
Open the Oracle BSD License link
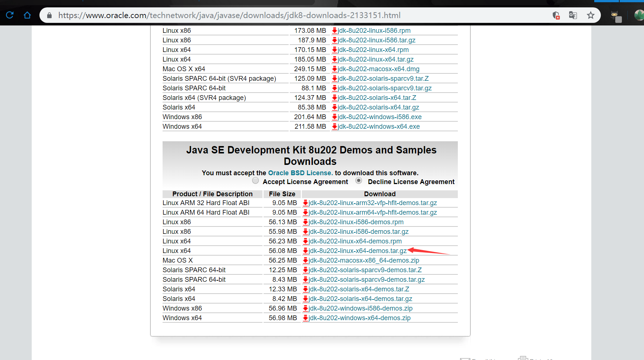click(300, 173)
